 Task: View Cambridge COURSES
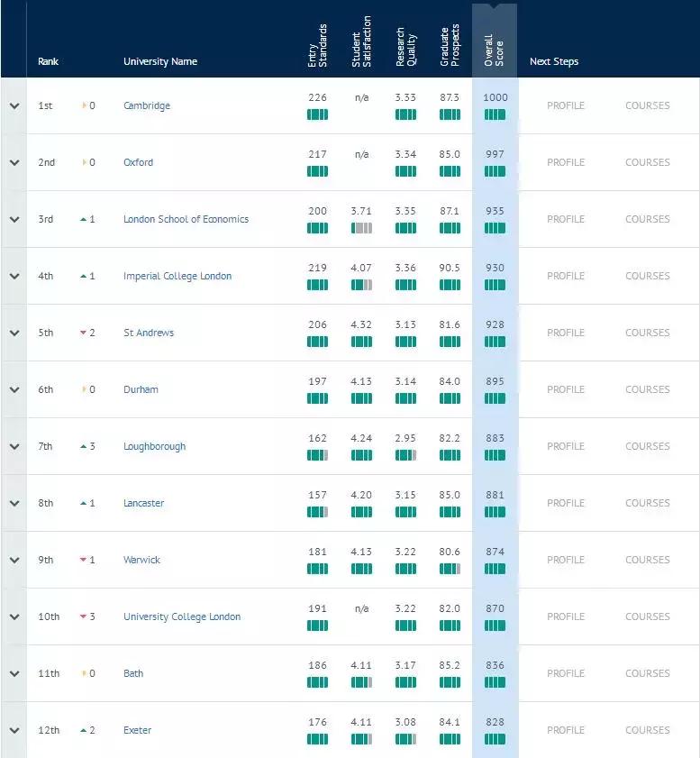[648, 105]
